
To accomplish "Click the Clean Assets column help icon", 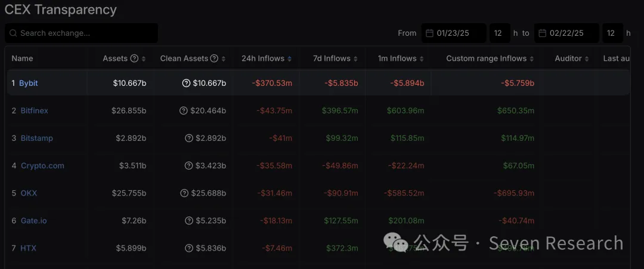I will coord(214,58).
